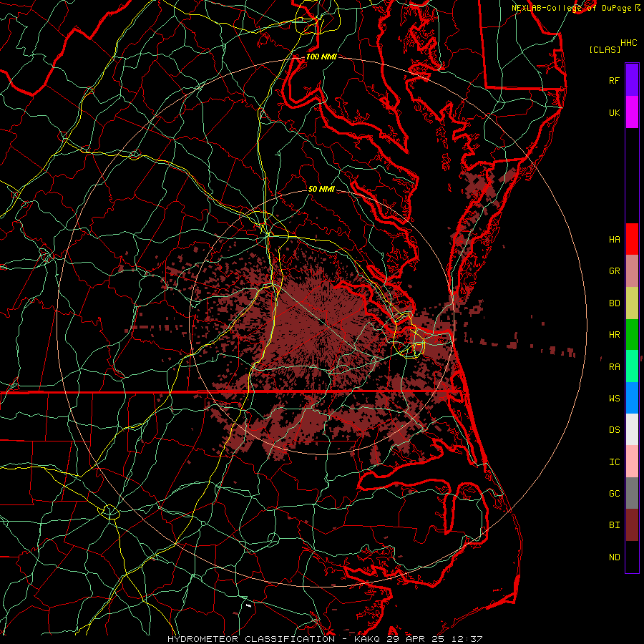The height and width of the screenshot is (644, 644).
Task: Click the ND legend label
Action: pos(614,557)
